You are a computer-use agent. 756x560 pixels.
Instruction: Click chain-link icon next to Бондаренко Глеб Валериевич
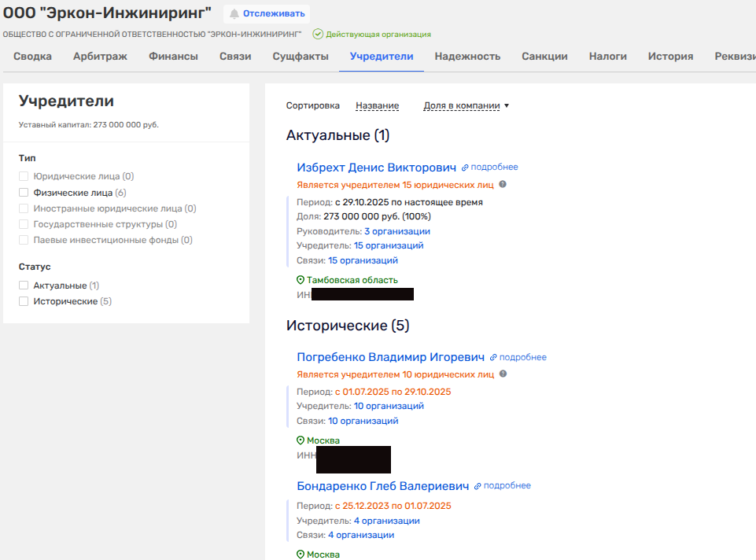point(478,486)
